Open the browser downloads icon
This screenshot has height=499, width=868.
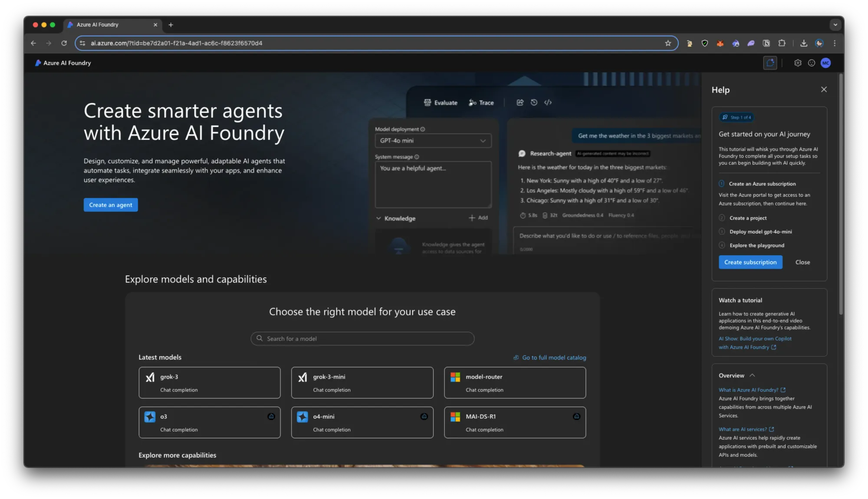click(x=804, y=43)
